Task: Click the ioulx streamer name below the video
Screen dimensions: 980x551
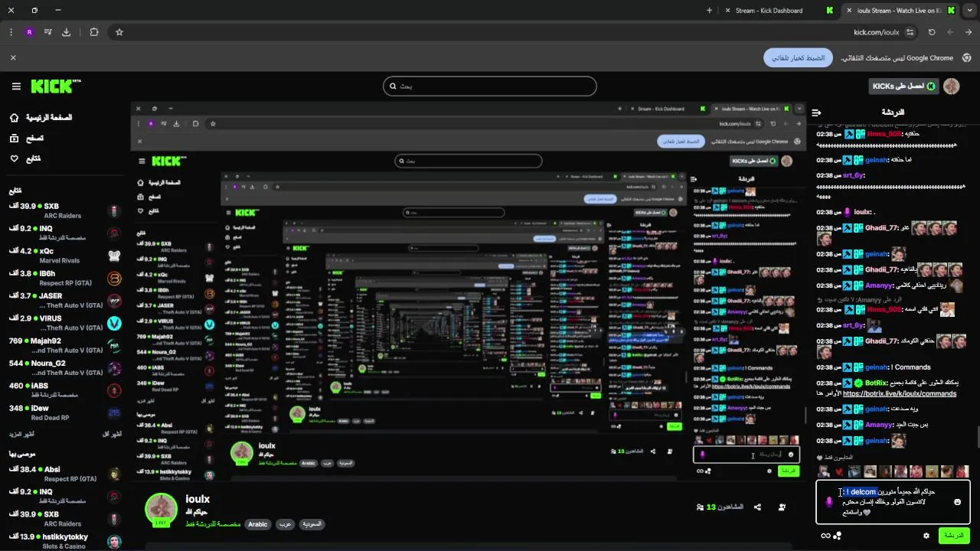Action: (x=198, y=499)
